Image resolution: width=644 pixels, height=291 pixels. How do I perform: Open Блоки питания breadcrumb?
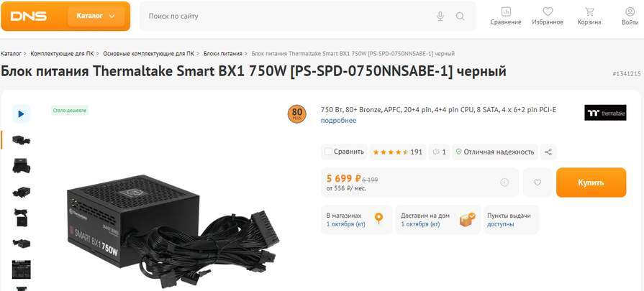222,54
